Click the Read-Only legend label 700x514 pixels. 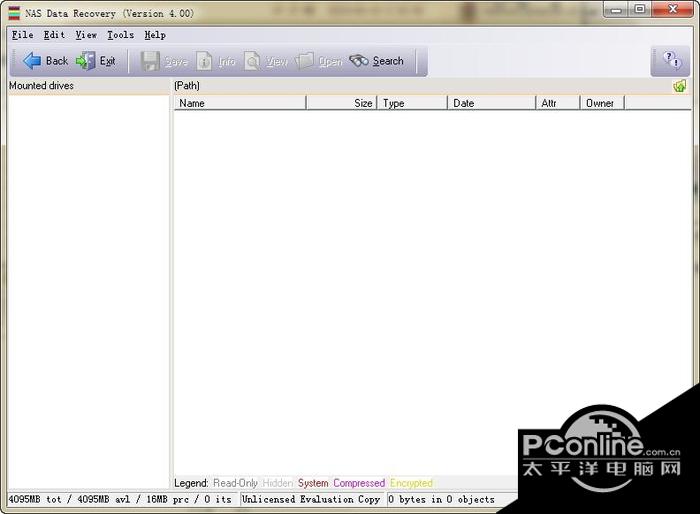coord(236,483)
